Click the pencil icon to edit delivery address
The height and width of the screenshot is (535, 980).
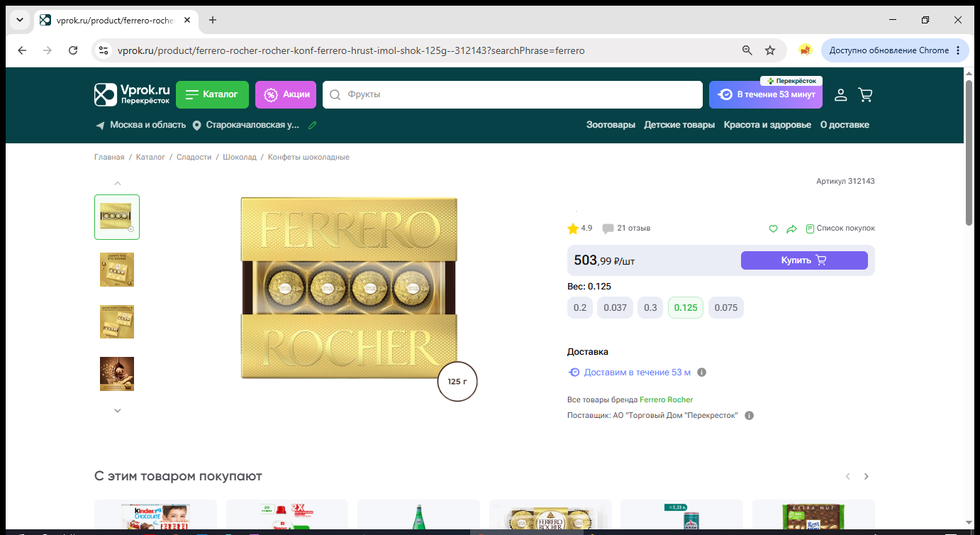(x=312, y=125)
